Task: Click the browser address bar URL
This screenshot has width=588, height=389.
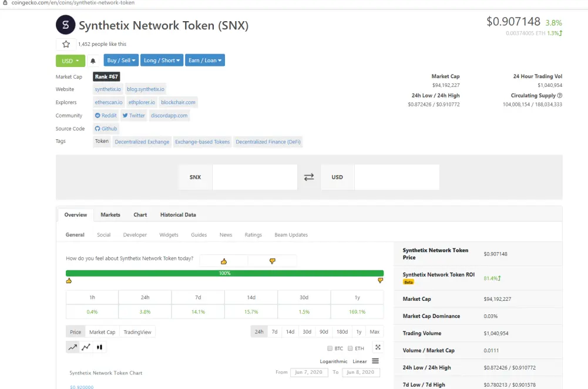Action: (73, 2)
